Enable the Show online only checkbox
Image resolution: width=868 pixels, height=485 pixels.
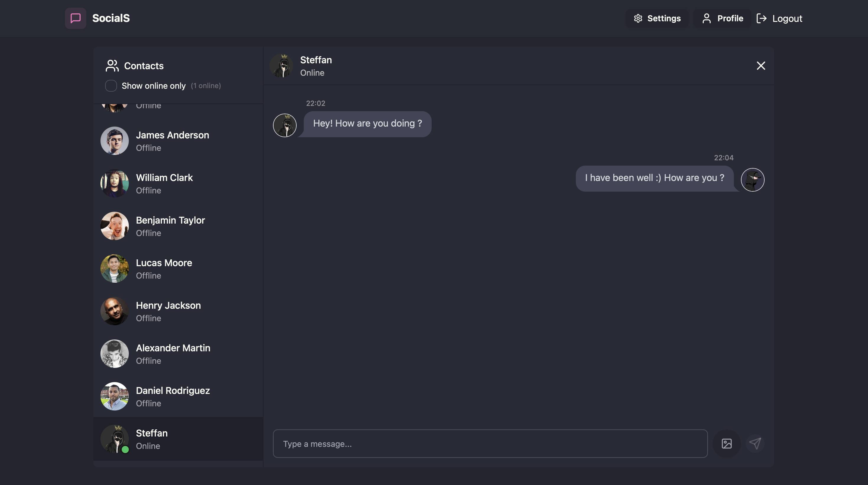tap(111, 86)
